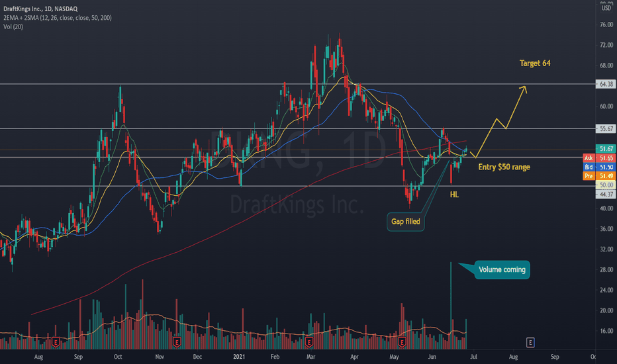This screenshot has height=364, width=617.
Task: Select the Target 64 text annotation
Action: point(535,64)
